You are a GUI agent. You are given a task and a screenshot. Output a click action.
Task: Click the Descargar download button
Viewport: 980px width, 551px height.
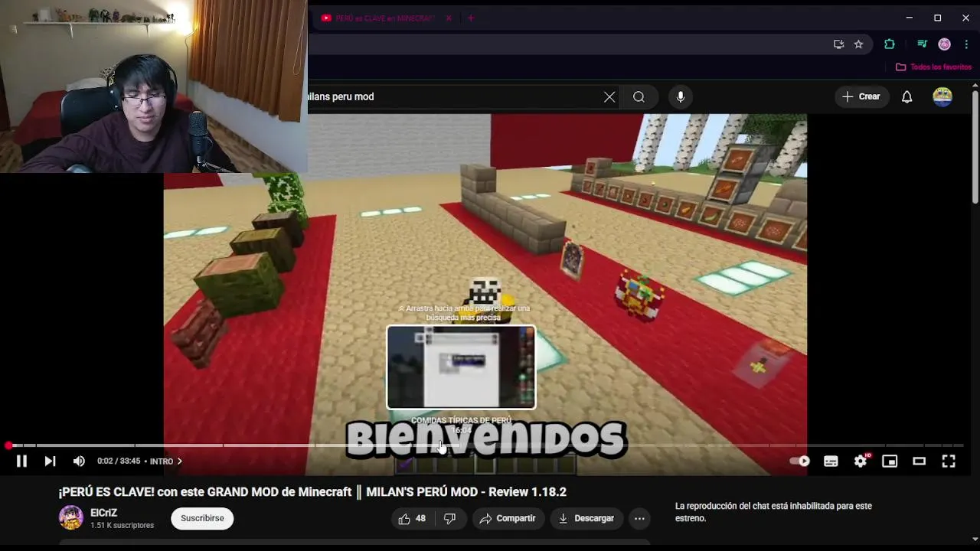(x=586, y=518)
